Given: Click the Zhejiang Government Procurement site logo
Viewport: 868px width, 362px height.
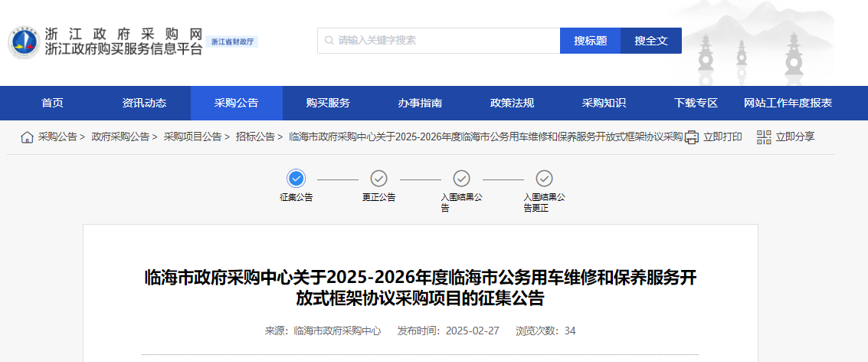Looking at the screenshot, I should point(23,42).
